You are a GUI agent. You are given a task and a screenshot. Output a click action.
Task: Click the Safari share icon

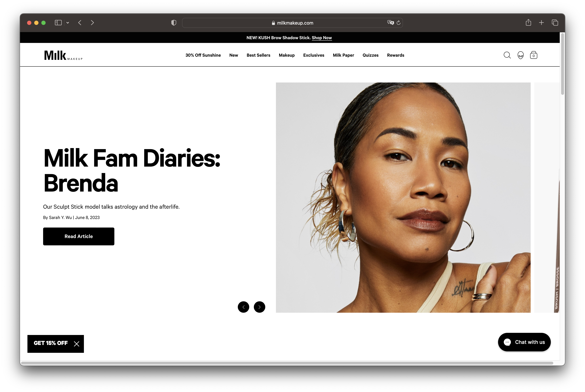coord(528,22)
